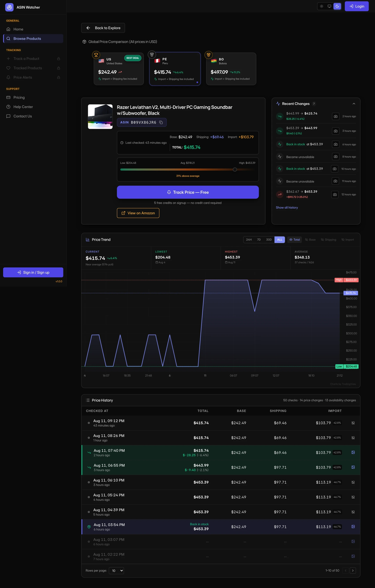Toggle Total series visibility
Screen dimensions: 375x588
pos(294,240)
